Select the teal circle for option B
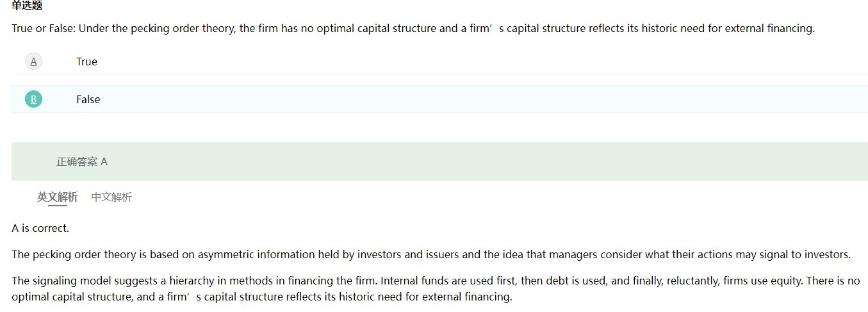868x312 pixels. click(33, 99)
